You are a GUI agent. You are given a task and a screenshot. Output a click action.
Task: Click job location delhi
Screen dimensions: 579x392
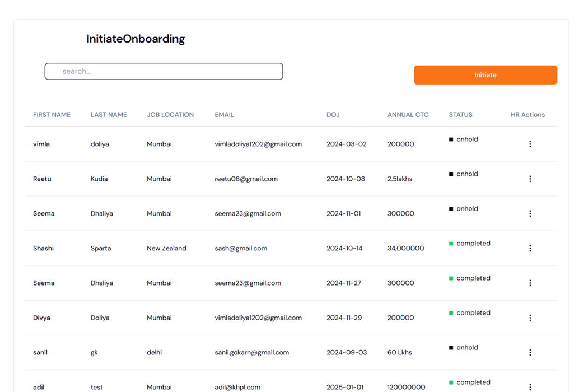click(154, 352)
